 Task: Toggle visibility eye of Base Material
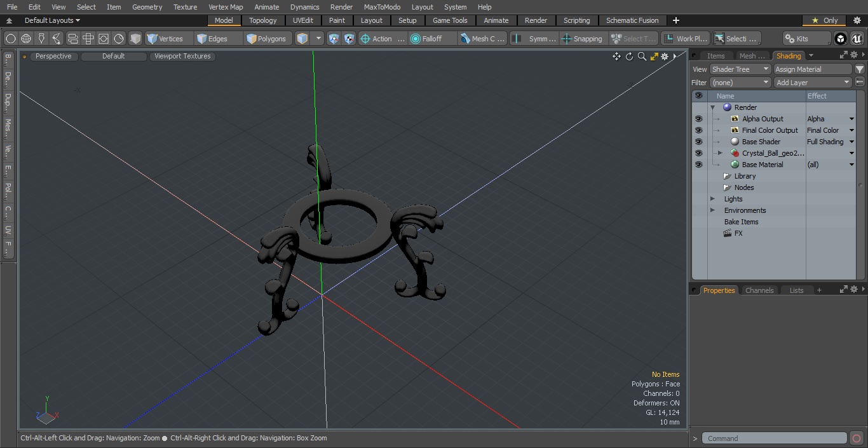point(699,165)
